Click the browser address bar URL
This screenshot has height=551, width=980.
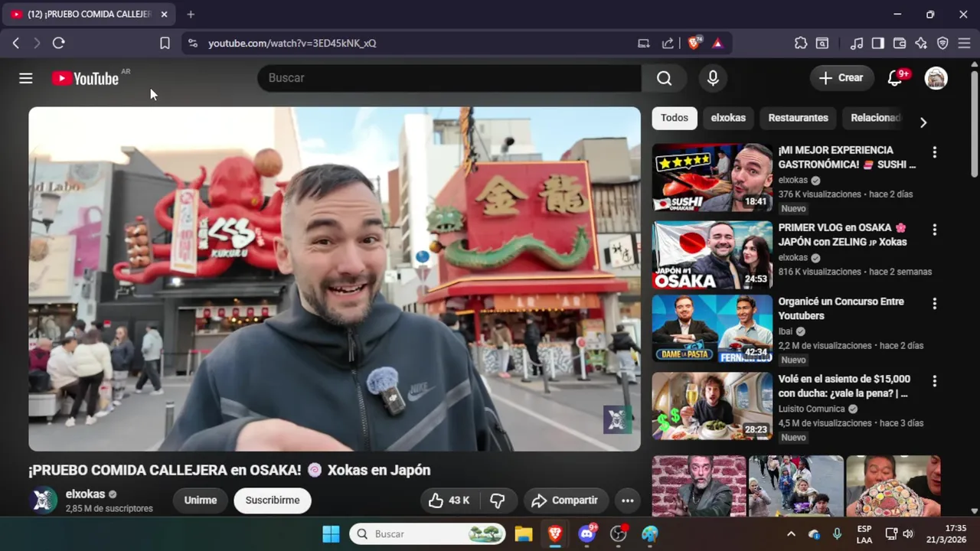click(292, 44)
